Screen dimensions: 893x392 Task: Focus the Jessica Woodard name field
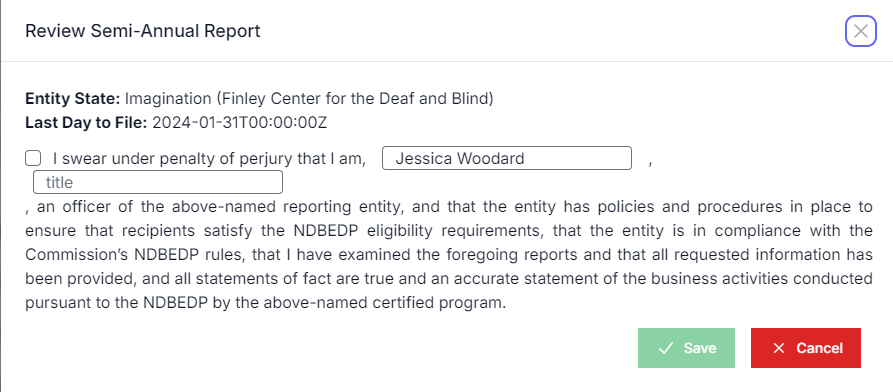[506, 158]
